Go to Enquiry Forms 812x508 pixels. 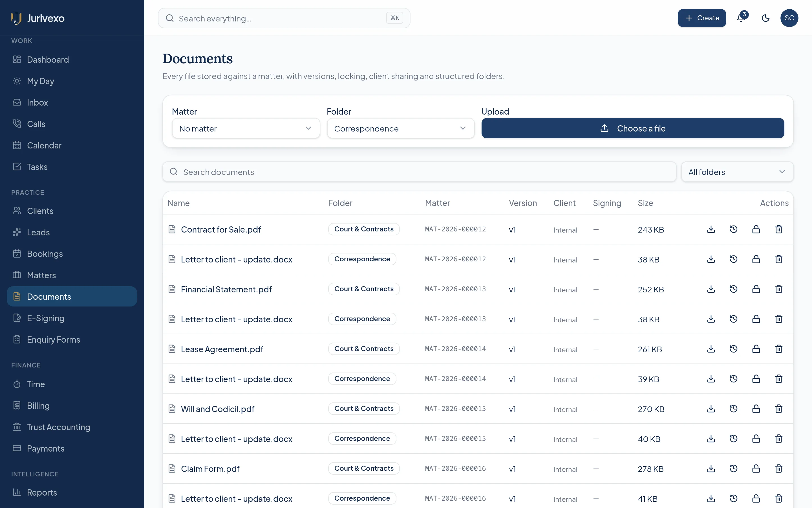(72, 340)
